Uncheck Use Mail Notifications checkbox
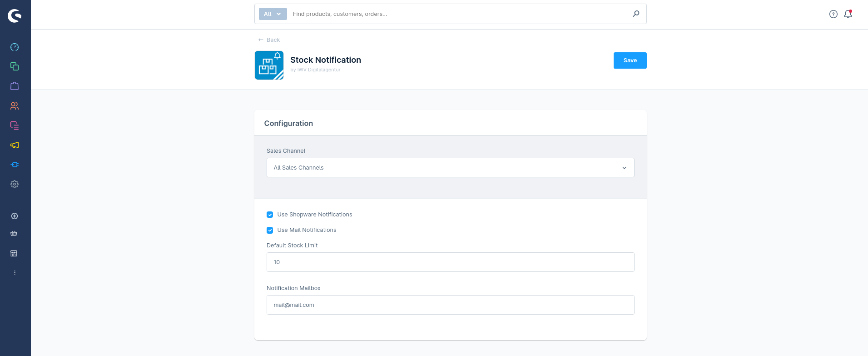 (270, 230)
